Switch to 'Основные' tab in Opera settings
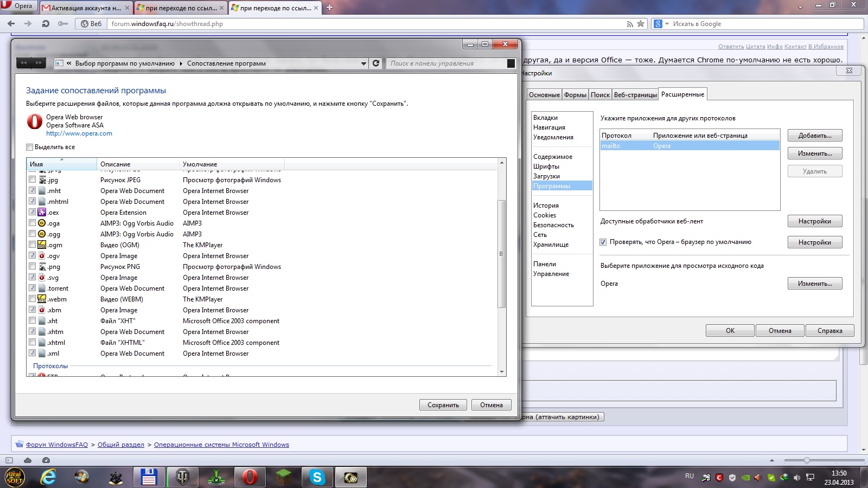This screenshot has width=868, height=488. point(544,95)
